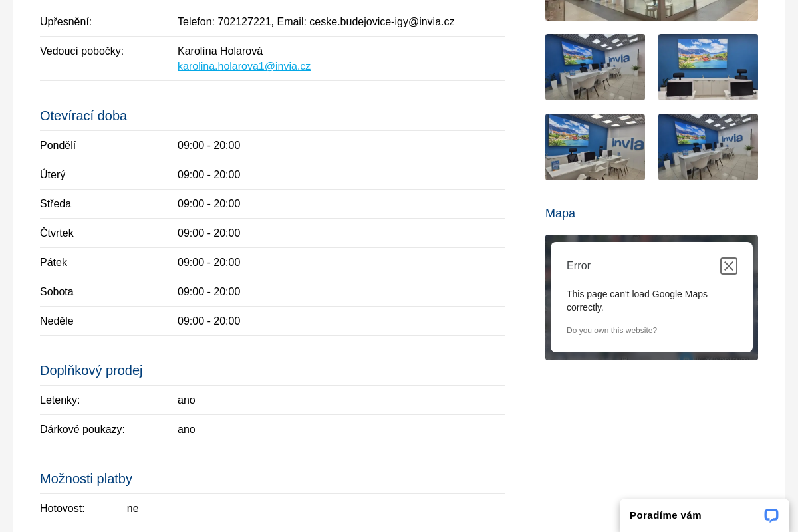Select the 'ne' value for Hotovost
798x532 pixels.
[x=133, y=509]
